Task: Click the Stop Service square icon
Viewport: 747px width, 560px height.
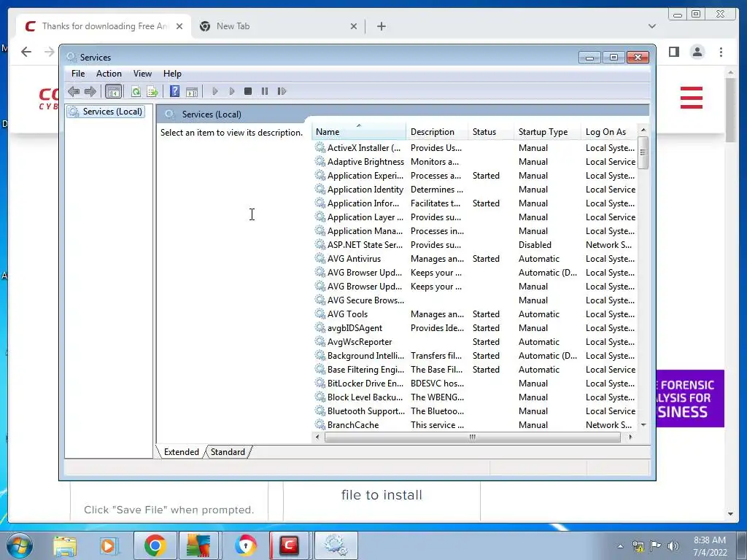Action: click(x=248, y=91)
